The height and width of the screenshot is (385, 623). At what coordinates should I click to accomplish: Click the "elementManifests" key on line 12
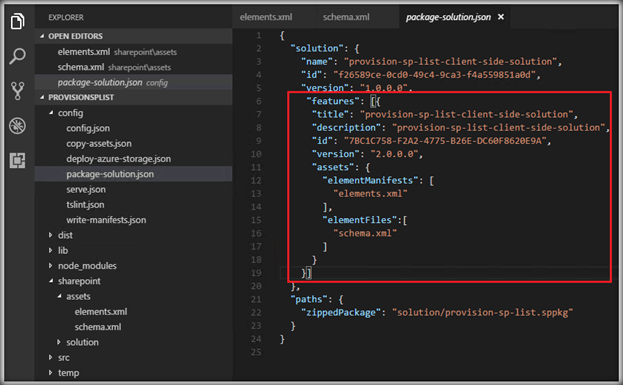pos(370,180)
